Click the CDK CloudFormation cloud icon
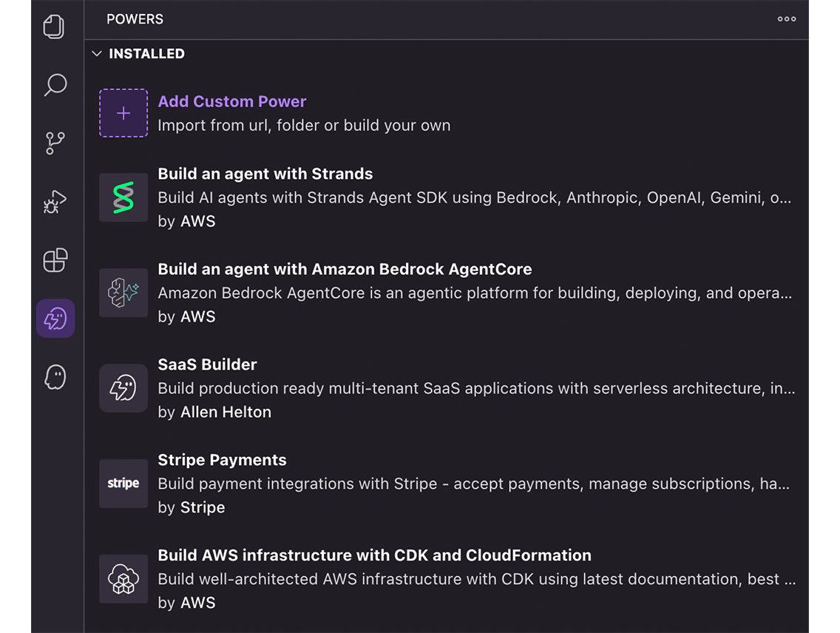 pos(123,579)
